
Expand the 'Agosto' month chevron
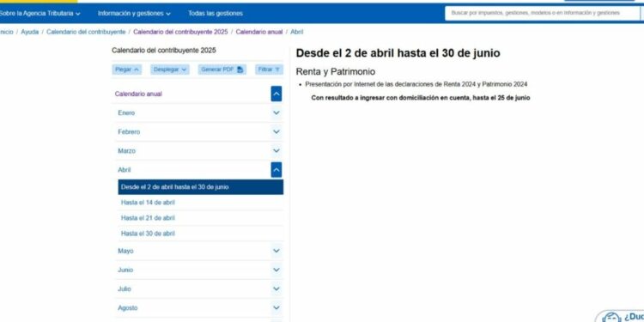(276, 307)
